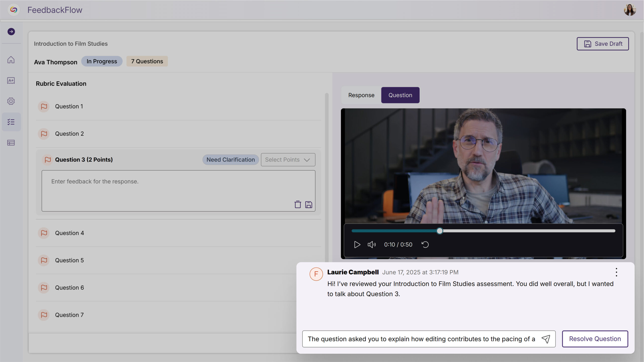The width and height of the screenshot is (644, 362).
Task: Select the Question tab
Action: [x=400, y=95]
